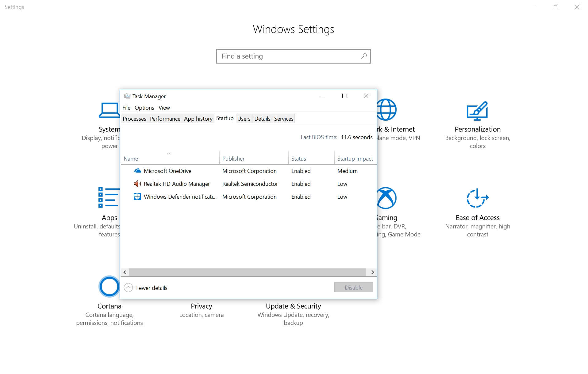Open the File menu in Task Manager
This screenshot has width=588, height=374.
[x=126, y=108]
